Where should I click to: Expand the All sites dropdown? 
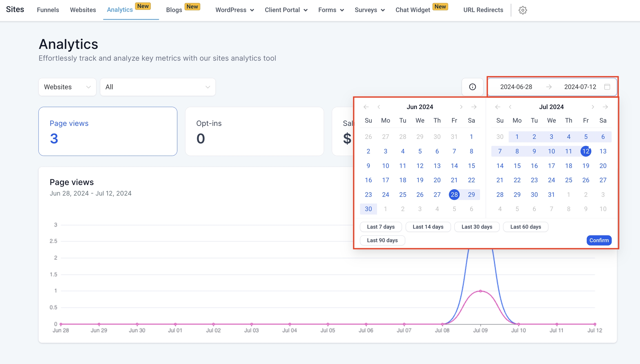click(x=157, y=87)
